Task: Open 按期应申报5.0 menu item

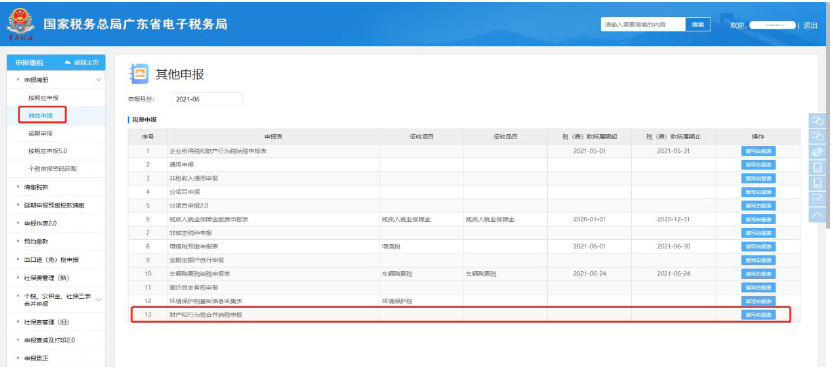Action: [48, 151]
